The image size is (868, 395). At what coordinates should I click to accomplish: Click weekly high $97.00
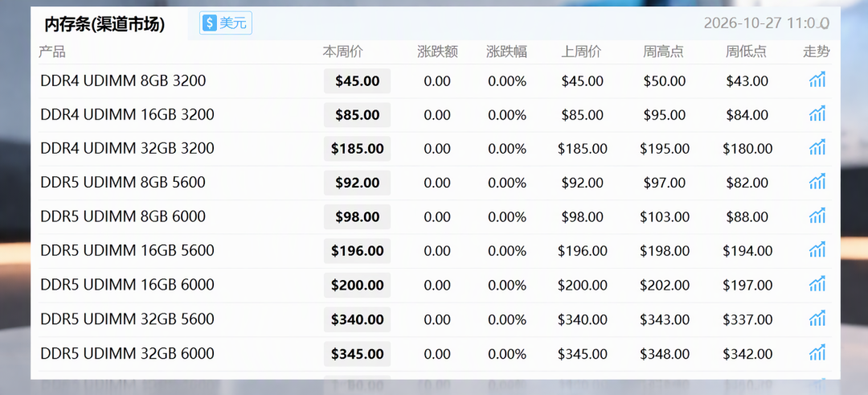665,183
